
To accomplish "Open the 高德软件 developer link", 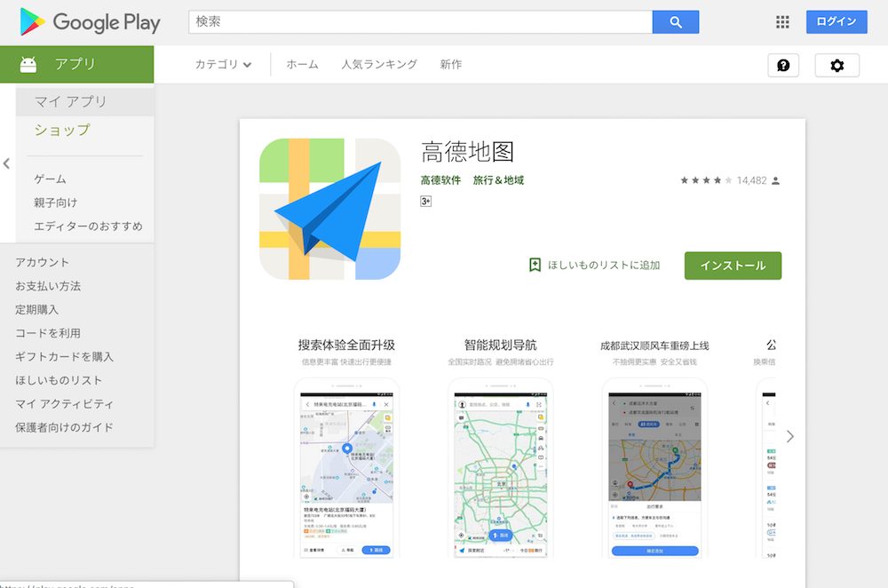I will [x=440, y=179].
